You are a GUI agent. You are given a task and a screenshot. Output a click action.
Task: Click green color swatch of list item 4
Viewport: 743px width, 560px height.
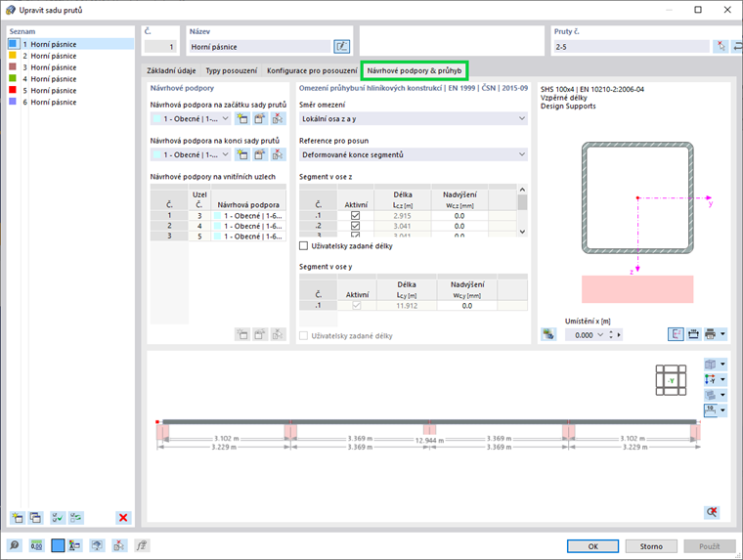coord(13,78)
